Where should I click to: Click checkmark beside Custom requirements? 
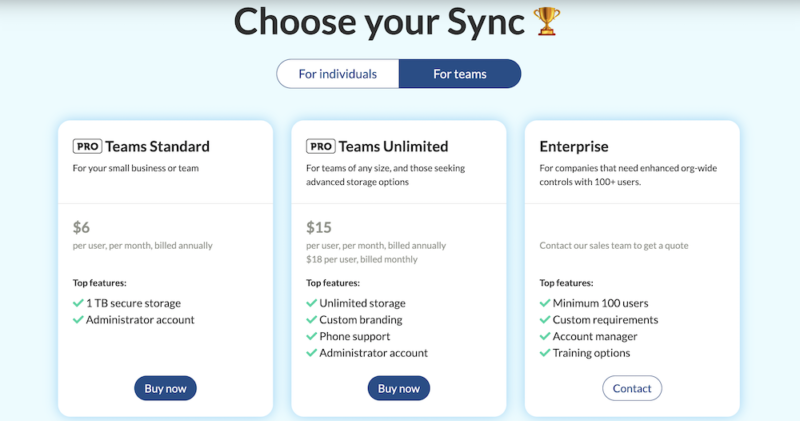(x=544, y=320)
